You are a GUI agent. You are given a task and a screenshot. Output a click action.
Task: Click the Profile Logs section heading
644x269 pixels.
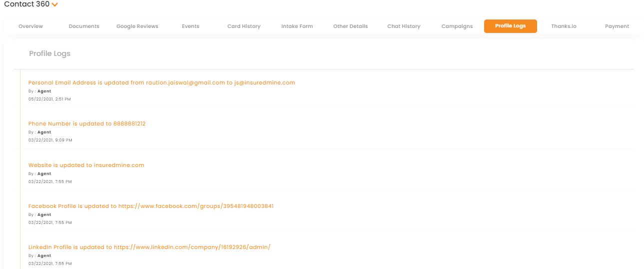(49, 53)
